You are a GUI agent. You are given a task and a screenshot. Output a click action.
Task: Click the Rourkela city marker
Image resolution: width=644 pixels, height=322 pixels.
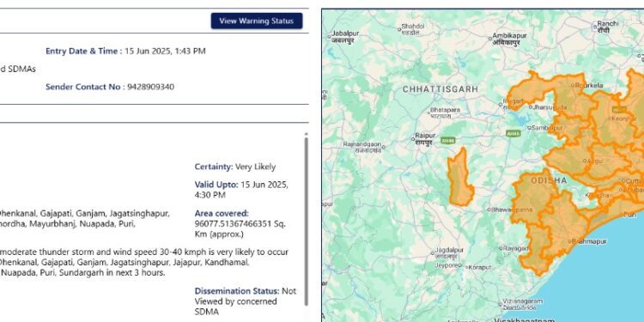573,85
